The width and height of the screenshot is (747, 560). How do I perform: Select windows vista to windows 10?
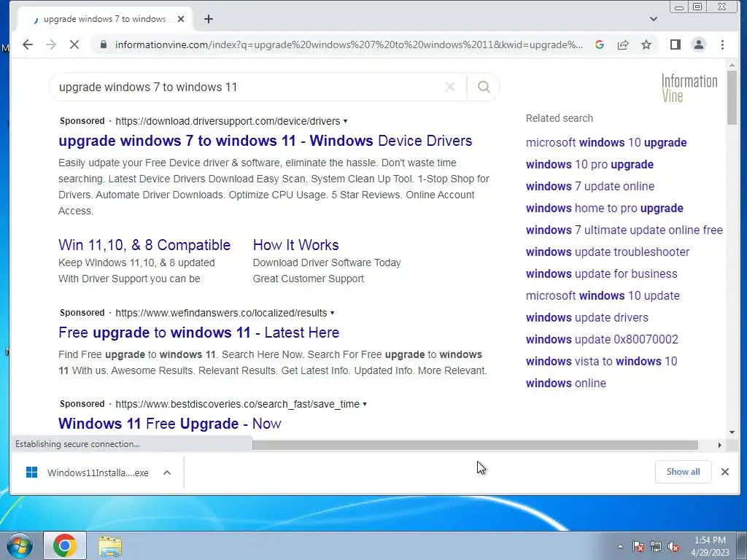point(601,362)
